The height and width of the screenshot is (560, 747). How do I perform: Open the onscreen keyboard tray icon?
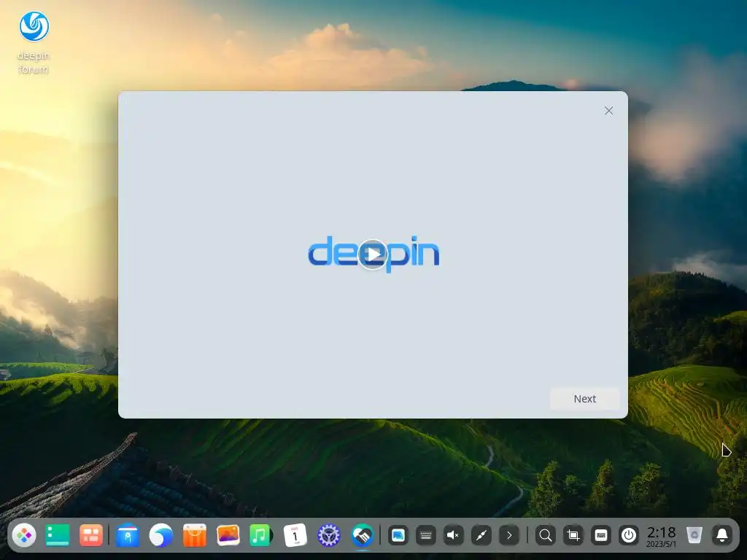(425, 536)
